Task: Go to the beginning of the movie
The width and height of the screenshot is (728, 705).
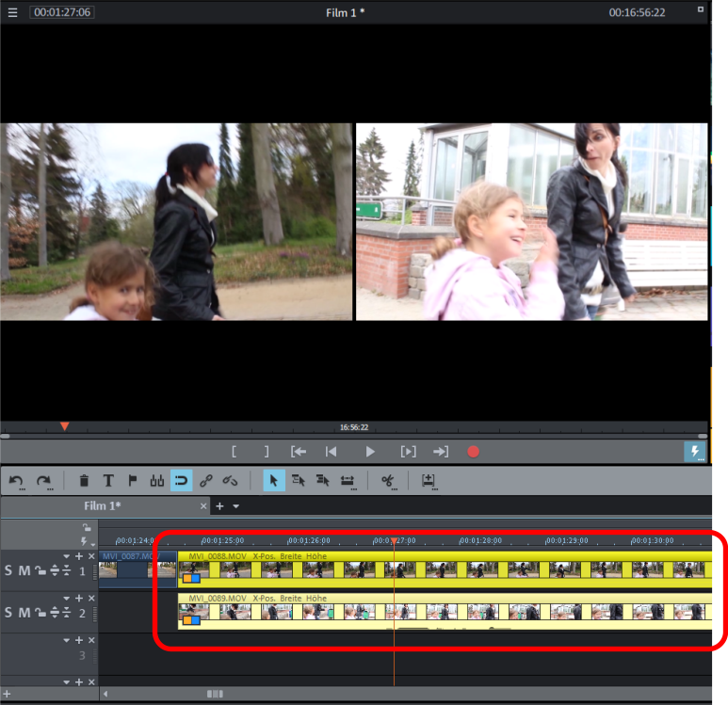Action: (331, 452)
